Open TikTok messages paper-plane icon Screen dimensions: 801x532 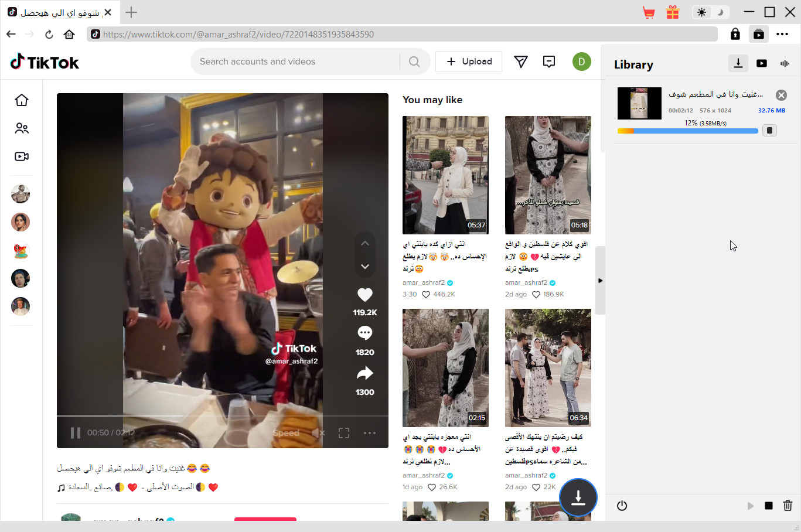click(521, 62)
